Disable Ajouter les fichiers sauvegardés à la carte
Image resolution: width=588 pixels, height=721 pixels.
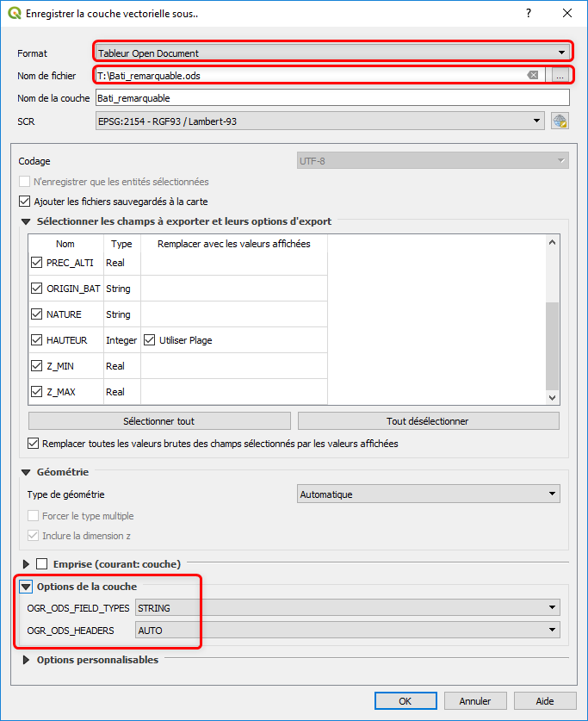click(x=24, y=202)
